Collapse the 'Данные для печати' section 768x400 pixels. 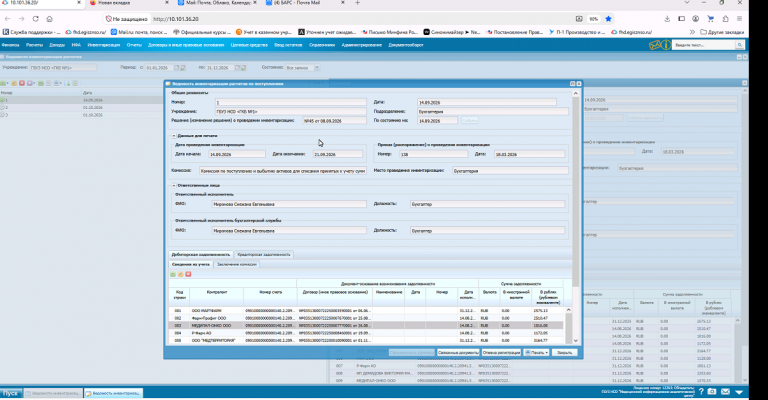173,136
